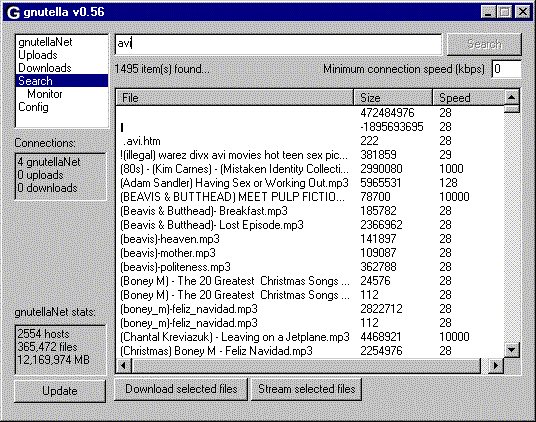Click the Search button
The height and width of the screenshot is (422, 536).
pos(484,44)
